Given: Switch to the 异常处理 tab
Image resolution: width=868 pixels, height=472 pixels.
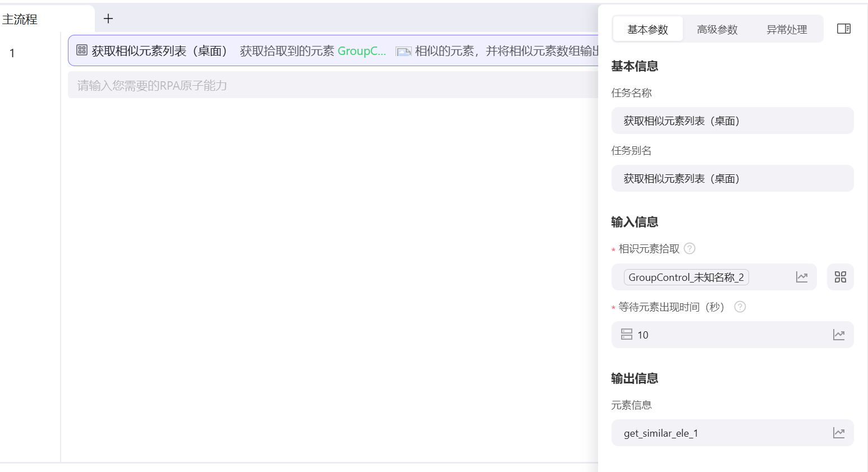Looking at the screenshot, I should (786, 29).
